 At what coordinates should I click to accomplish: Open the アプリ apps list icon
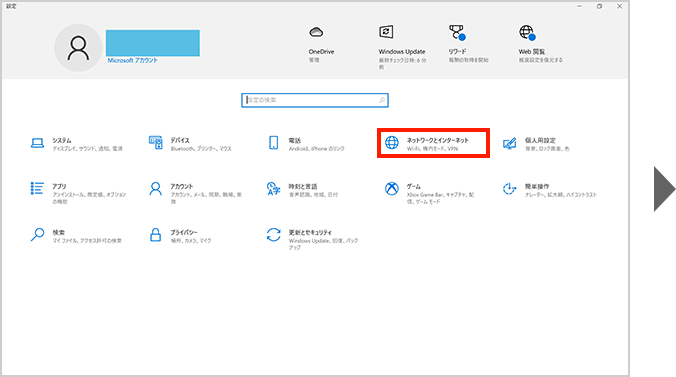37,188
